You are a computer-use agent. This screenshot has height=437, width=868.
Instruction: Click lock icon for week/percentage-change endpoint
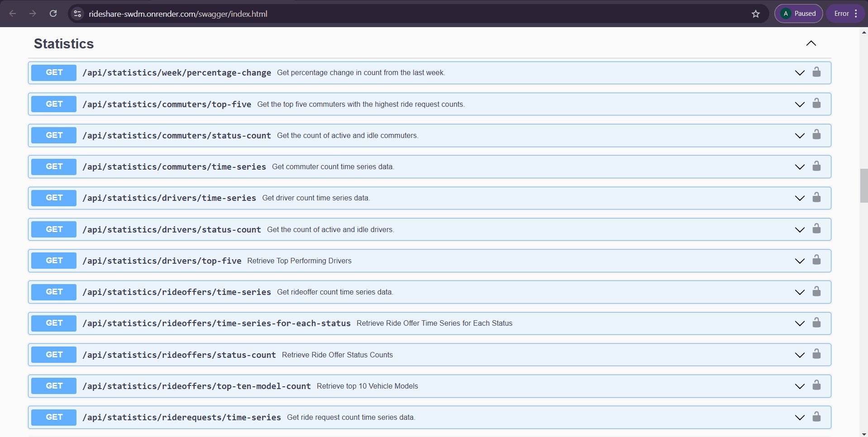pyautogui.click(x=816, y=72)
